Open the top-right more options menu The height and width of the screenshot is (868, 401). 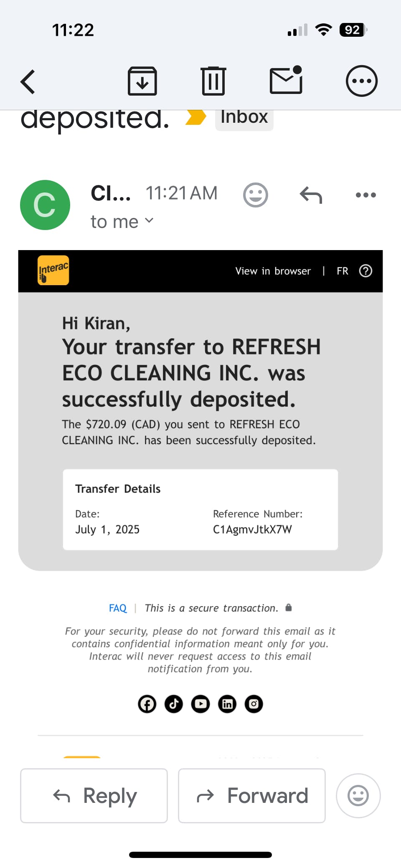pyautogui.click(x=361, y=81)
